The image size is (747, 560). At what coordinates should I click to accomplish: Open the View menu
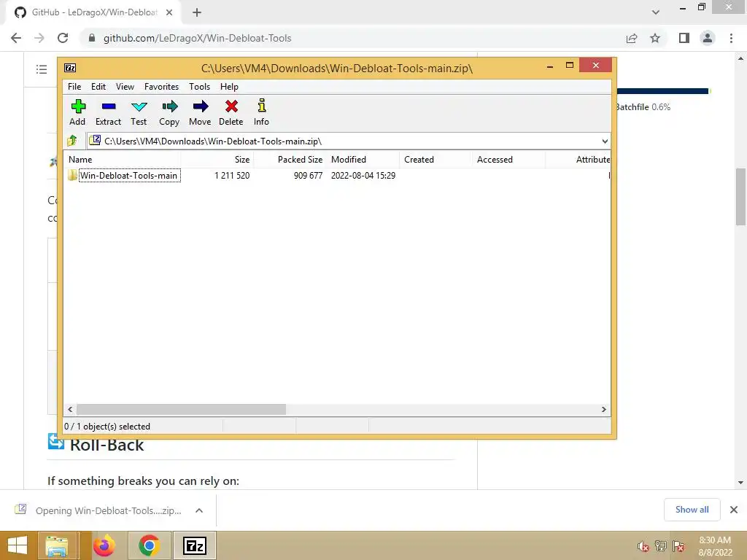point(125,87)
